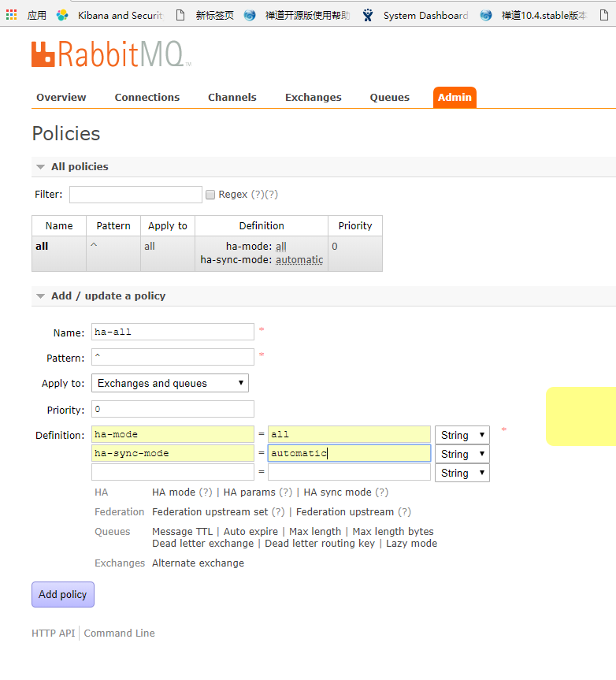The width and height of the screenshot is (616, 680).
Task: Click the 'automatic' definition value field
Action: tap(349, 453)
